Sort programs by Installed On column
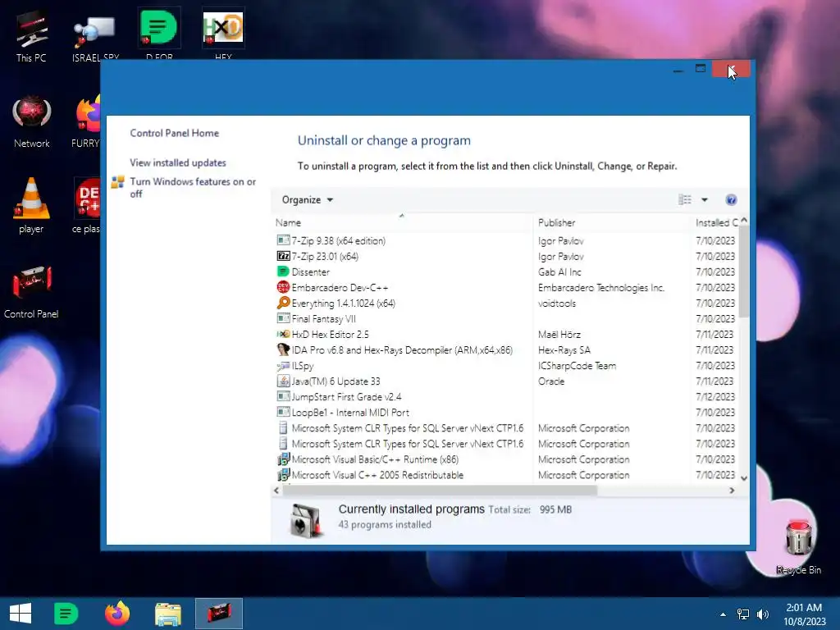Screen dimensions: 840x630 point(715,223)
